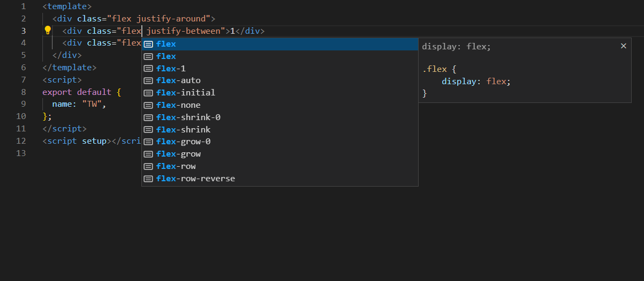Select flex-shrink-0 from suggestions
The height and width of the screenshot is (281, 644).
[x=280, y=117]
